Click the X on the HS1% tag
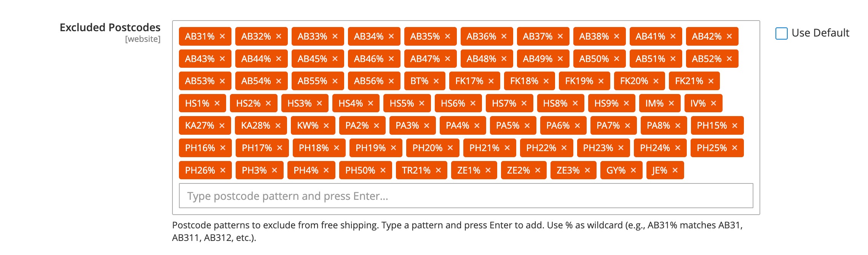 [217, 103]
